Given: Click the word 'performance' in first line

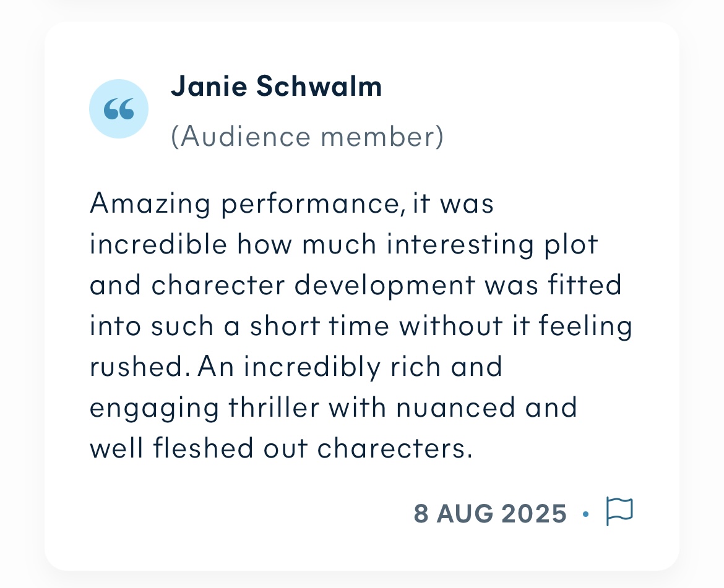Looking at the screenshot, I should (x=310, y=204).
